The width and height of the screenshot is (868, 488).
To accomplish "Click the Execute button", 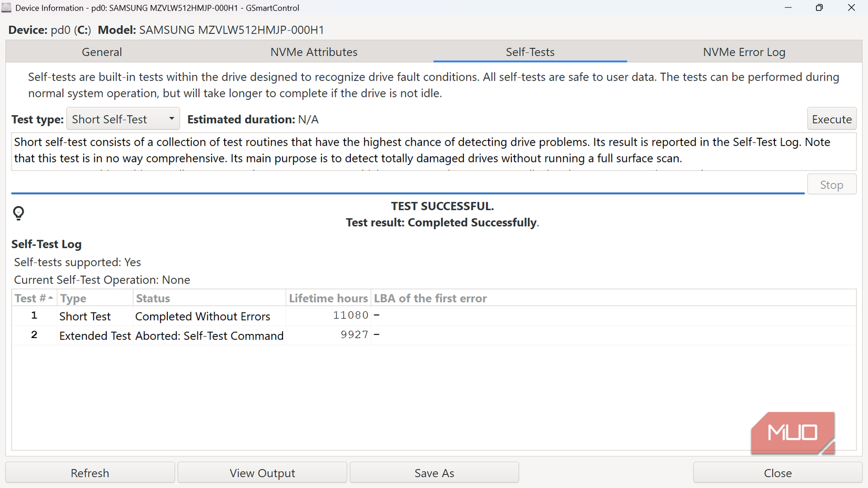I will coord(832,119).
